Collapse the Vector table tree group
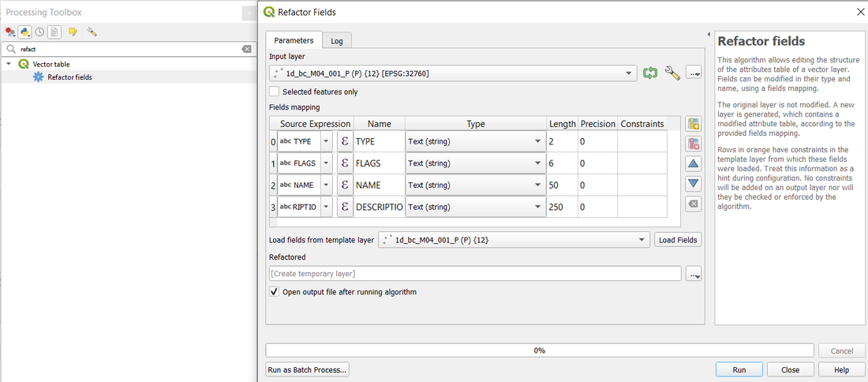The height and width of the screenshot is (382, 868). 9,64
